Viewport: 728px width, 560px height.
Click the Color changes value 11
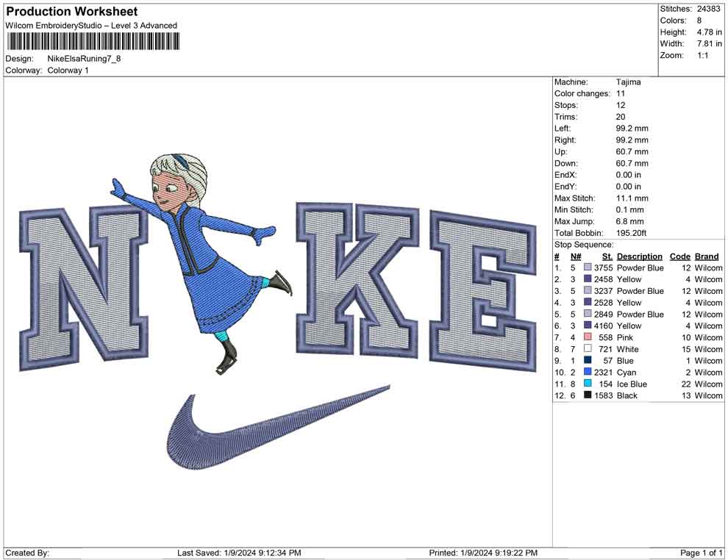click(621, 94)
